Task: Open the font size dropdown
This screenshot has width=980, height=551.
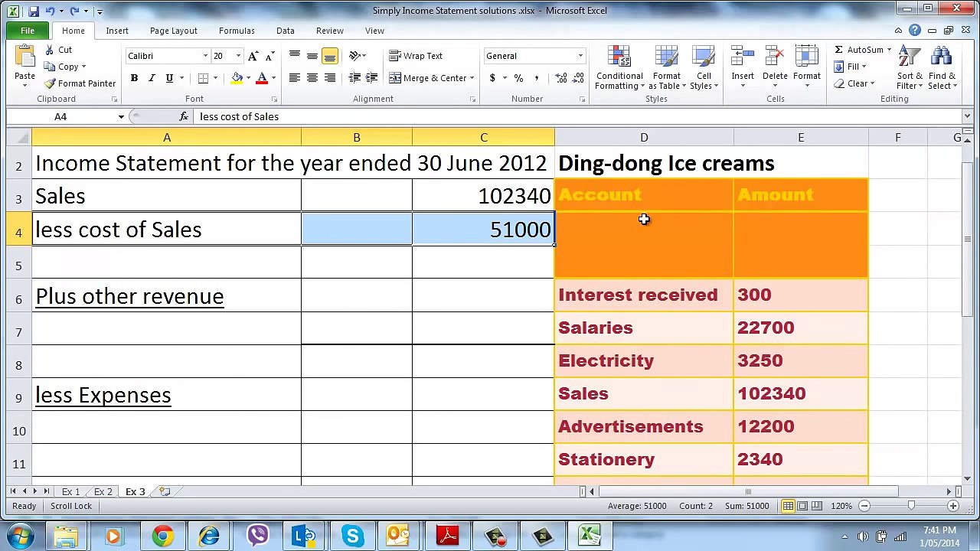Action: pyautogui.click(x=238, y=56)
